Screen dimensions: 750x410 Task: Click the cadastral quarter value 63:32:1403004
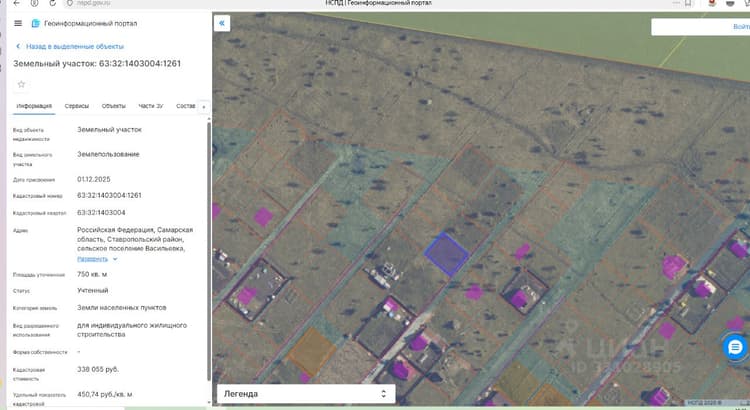tap(101, 212)
